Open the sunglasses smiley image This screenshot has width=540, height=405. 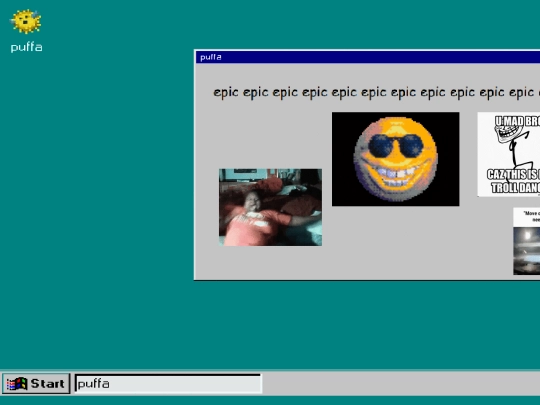(395, 159)
